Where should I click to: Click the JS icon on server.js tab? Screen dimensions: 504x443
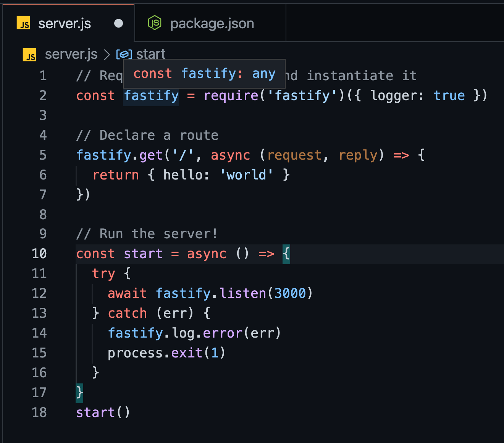[x=23, y=23]
